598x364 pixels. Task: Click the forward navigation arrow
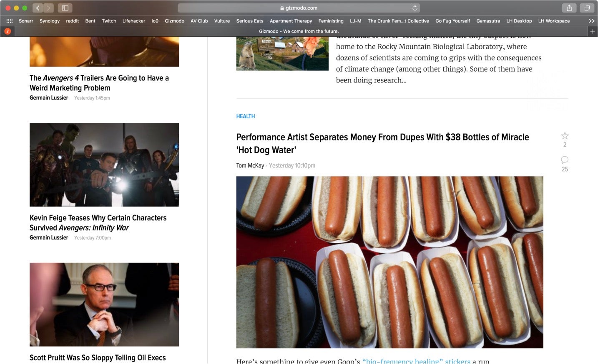tap(48, 8)
